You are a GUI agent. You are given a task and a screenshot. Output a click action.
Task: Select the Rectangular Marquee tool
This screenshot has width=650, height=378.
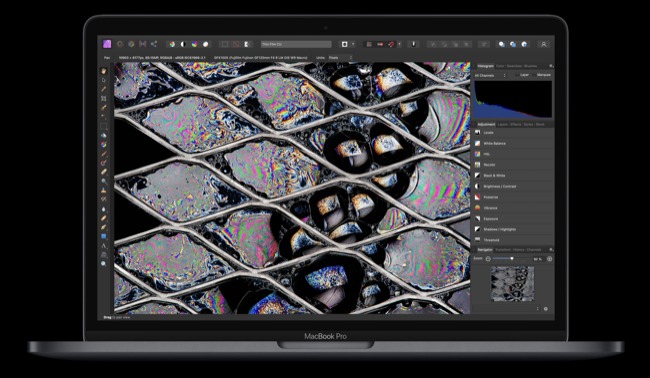point(104,126)
